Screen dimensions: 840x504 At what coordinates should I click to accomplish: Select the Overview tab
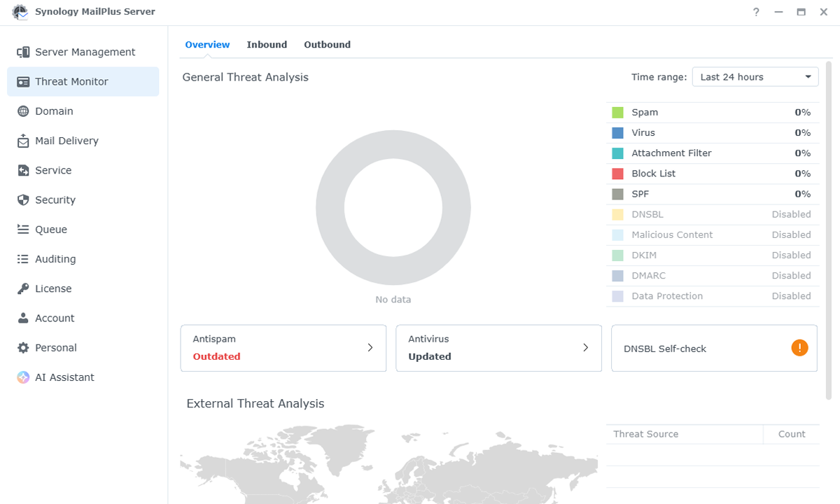(207, 44)
